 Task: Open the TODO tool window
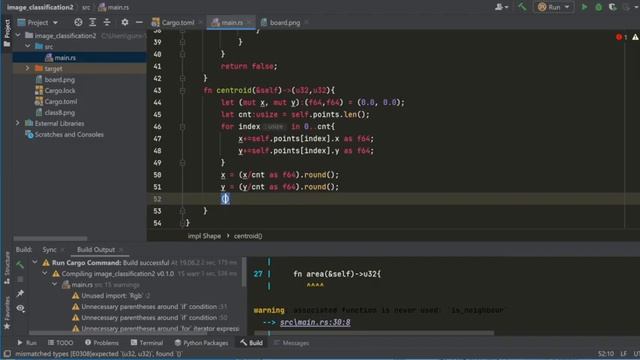(x=60, y=343)
